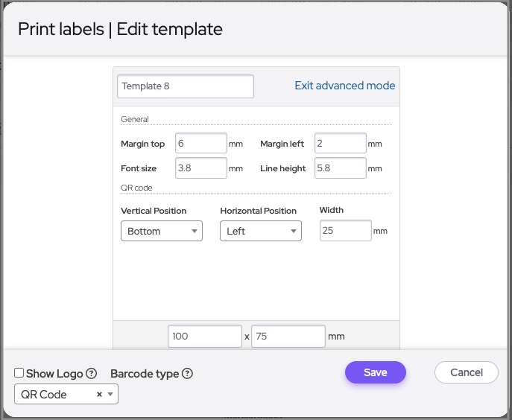Cancel editing the template
Viewport: 512px width, 420px height.
(x=466, y=372)
